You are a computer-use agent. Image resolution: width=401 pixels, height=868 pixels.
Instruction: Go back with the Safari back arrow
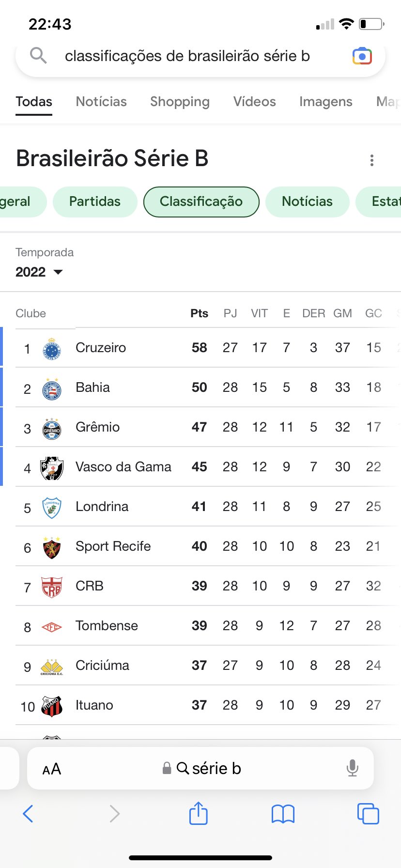coord(28,814)
